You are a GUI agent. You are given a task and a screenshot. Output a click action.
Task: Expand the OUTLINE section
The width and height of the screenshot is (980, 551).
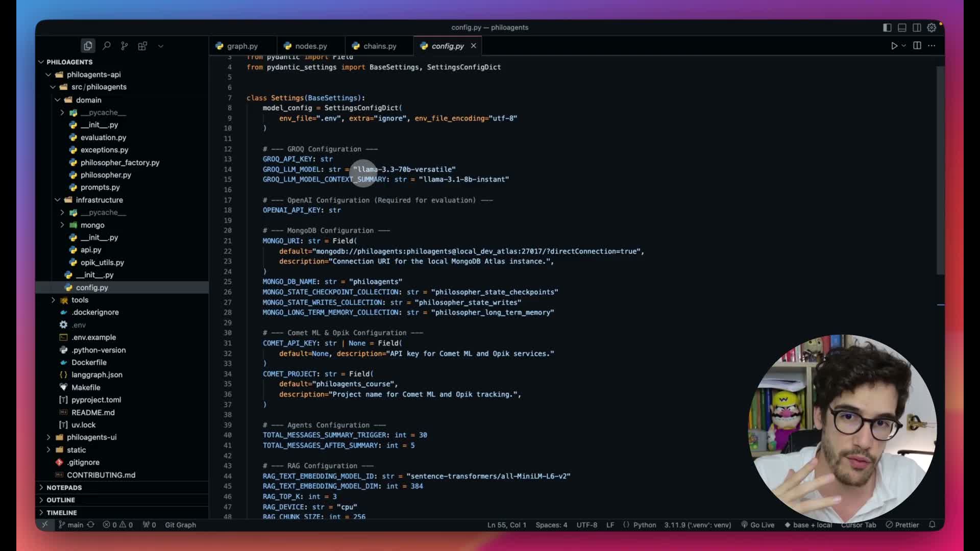point(61,500)
